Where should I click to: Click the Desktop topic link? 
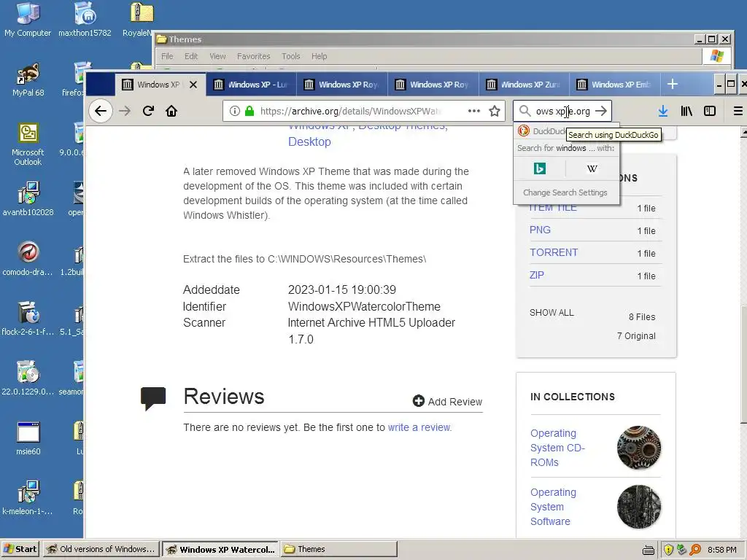coord(309,141)
